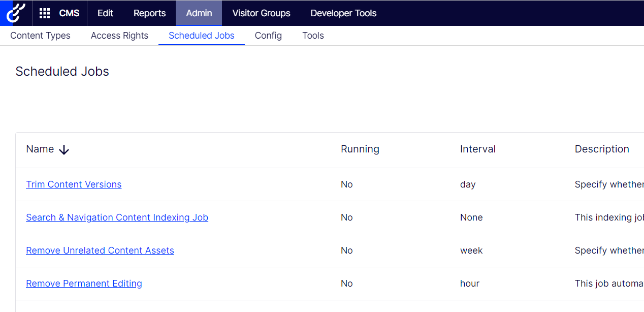Open the Access Rights tab

(x=119, y=36)
